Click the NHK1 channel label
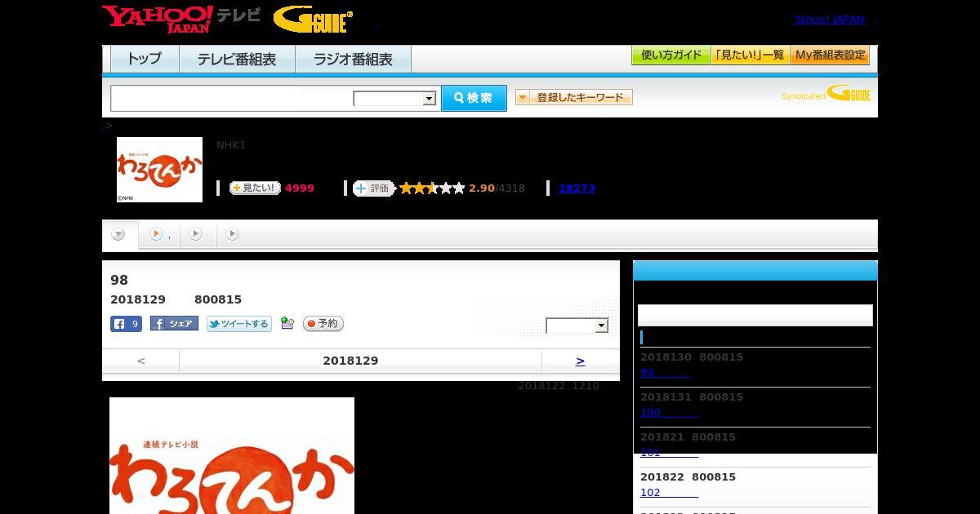Screen dimensions: 980x514 point(231,145)
